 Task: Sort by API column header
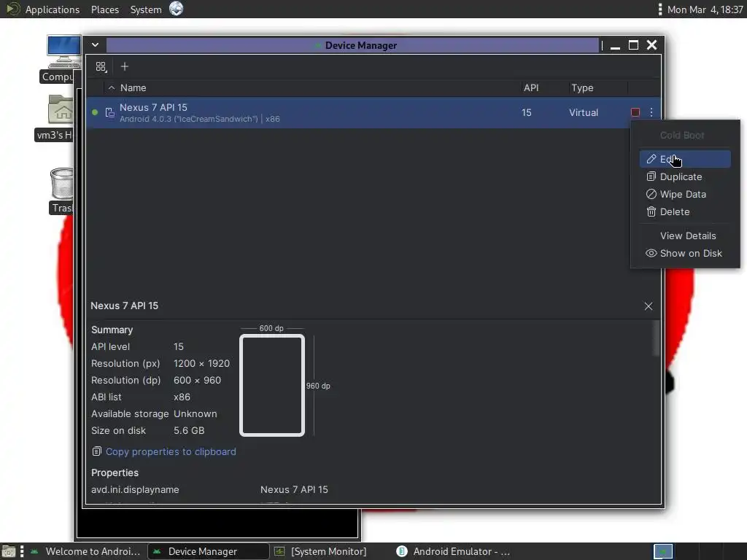tap(531, 88)
